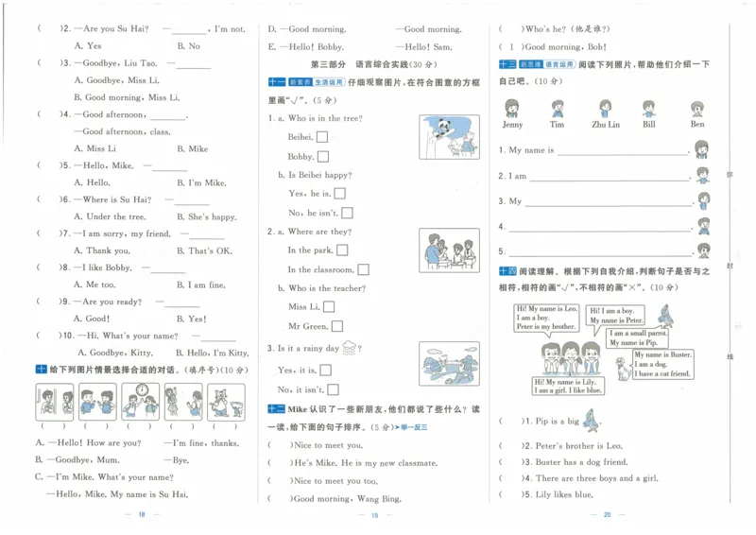Tick the "In the classroom." box
756x535 pixels.
tap(363, 269)
